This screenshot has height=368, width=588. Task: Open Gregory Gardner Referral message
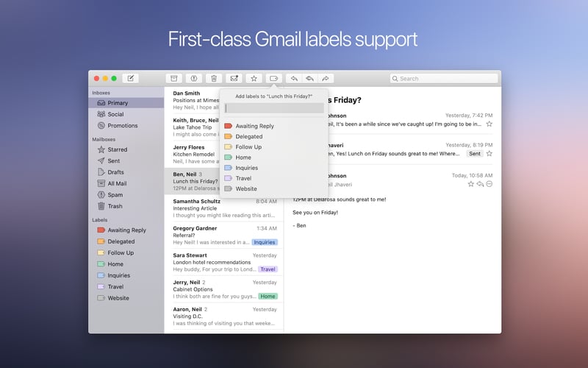(224, 235)
